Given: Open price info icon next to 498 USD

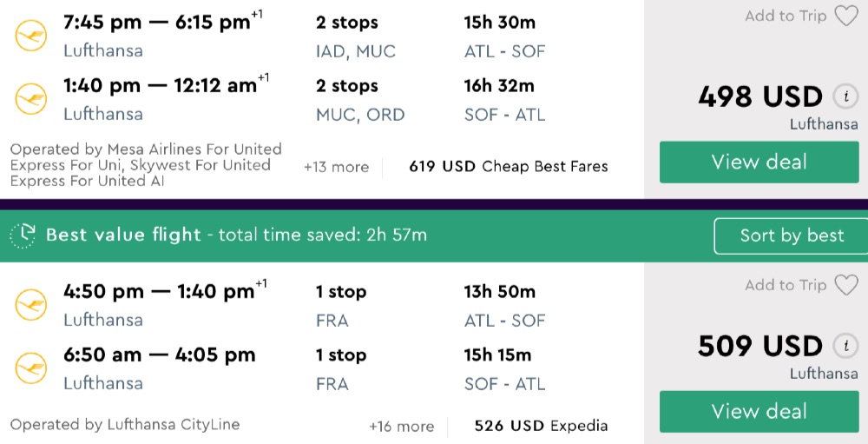Looking at the screenshot, I should pos(845,96).
